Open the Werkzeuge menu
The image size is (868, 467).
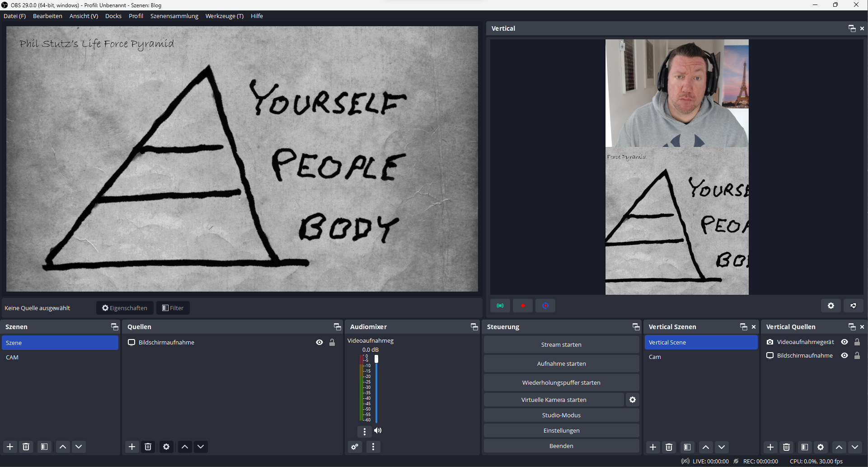coord(224,16)
